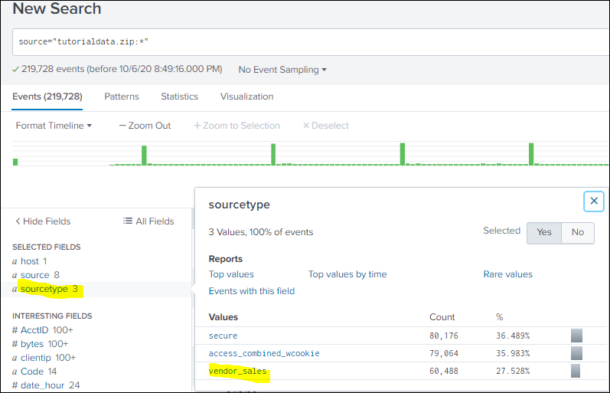This screenshot has width=610, height=393.
Task: Set Selected to Yes
Action: (544, 232)
